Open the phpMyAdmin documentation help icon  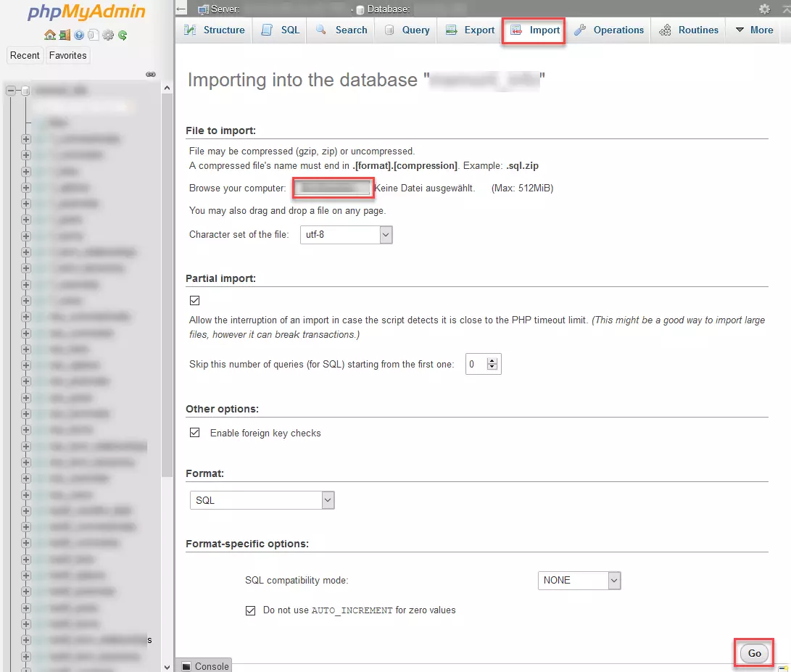tap(79, 35)
